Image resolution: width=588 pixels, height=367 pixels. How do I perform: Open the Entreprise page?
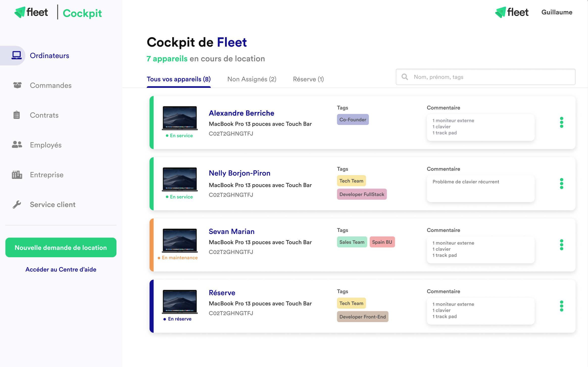click(x=47, y=175)
